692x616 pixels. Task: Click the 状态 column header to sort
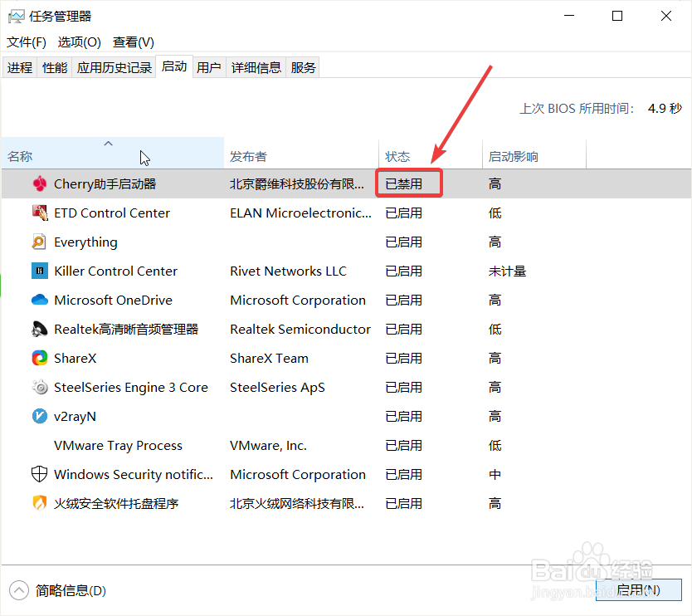398,155
